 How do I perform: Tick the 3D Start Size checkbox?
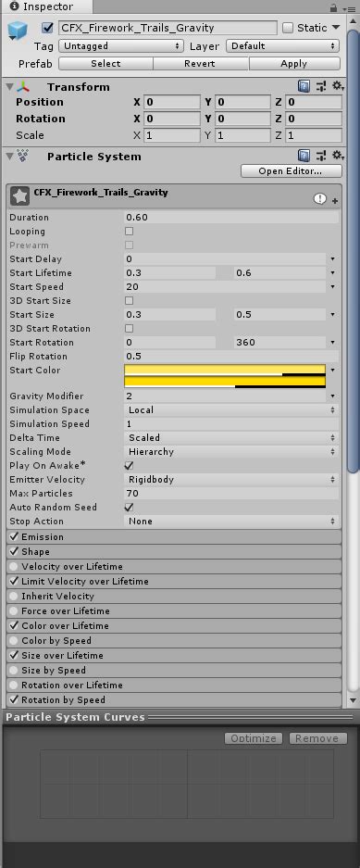[x=129, y=300]
